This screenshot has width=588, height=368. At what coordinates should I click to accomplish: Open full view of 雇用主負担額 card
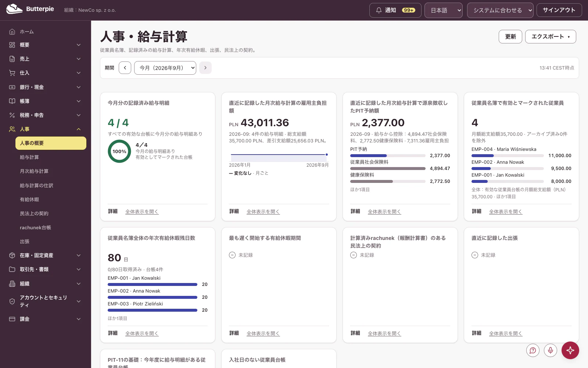pyautogui.click(x=263, y=212)
